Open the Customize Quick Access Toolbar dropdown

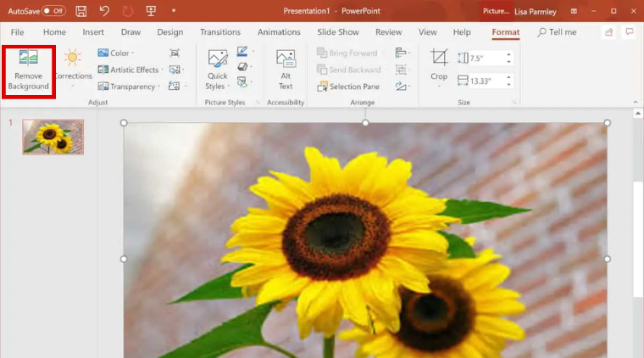tap(174, 11)
